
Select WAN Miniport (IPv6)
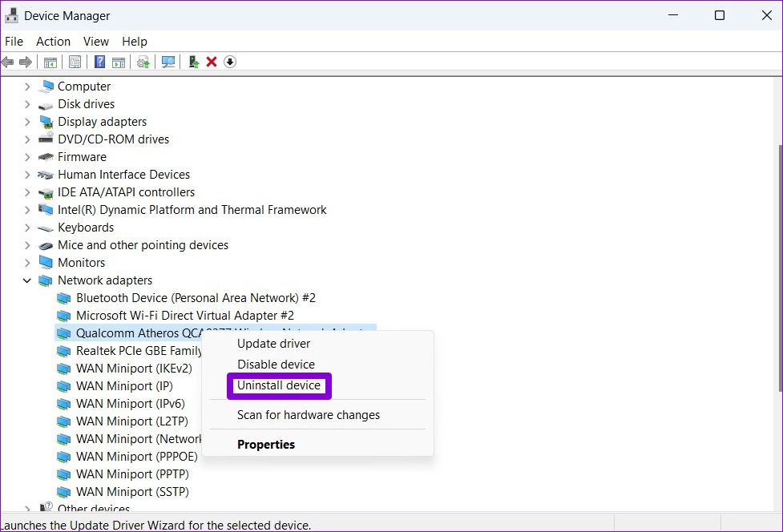[x=131, y=404]
